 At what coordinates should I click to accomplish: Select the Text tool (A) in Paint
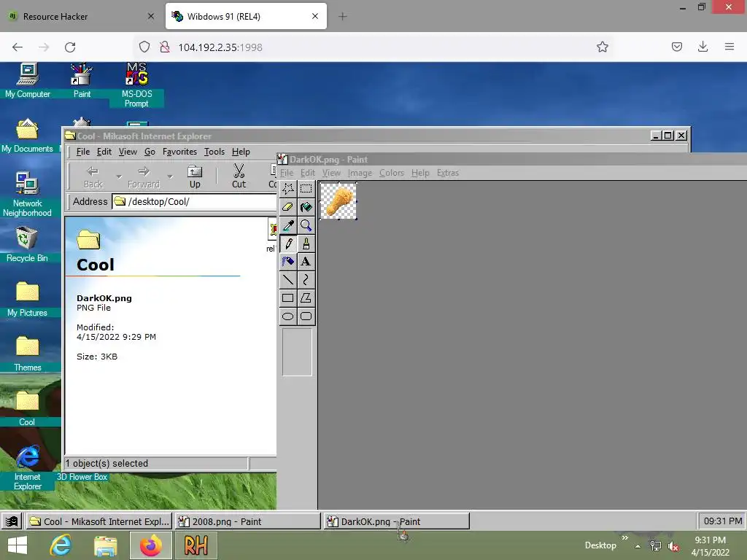(306, 262)
